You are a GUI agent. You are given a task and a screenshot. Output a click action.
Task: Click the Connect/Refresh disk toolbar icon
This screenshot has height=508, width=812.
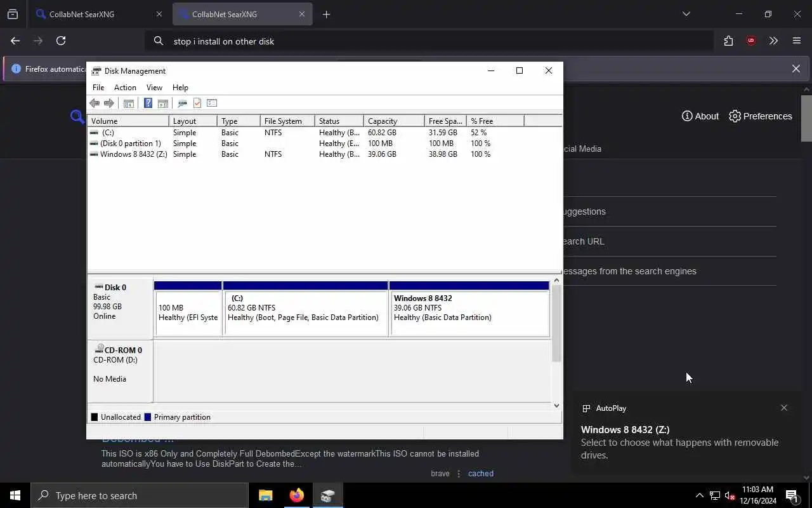click(x=182, y=103)
